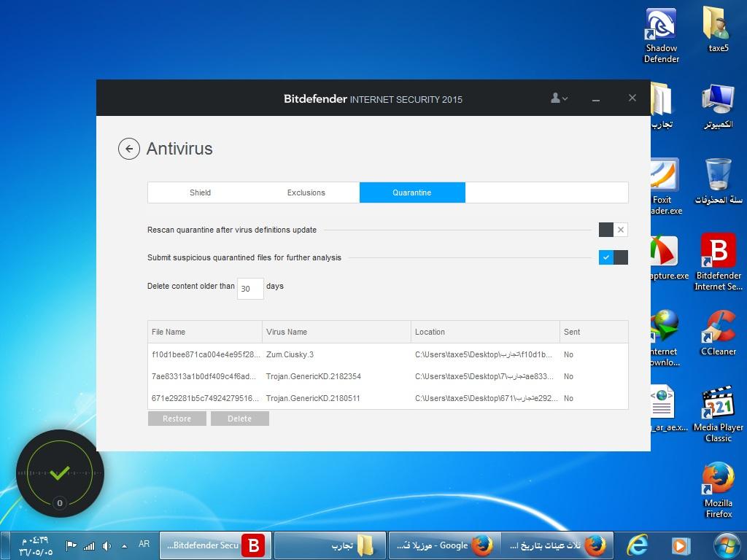Switch to تجارب folder taskbar item
The image size is (747, 560).
(x=330, y=545)
